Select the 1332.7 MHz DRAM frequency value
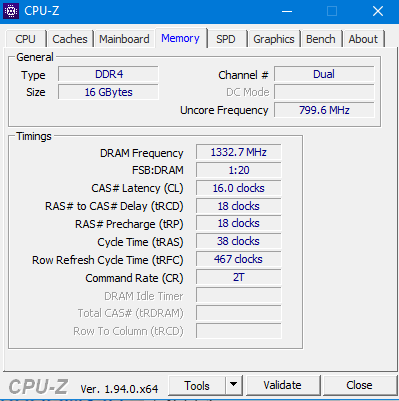This screenshot has width=399, height=401. [x=239, y=152]
